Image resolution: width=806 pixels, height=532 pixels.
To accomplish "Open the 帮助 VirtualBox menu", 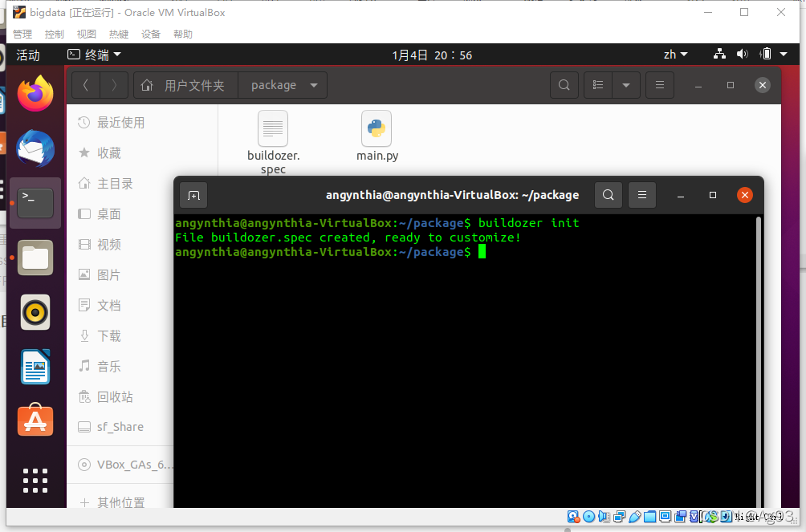I will (182, 34).
